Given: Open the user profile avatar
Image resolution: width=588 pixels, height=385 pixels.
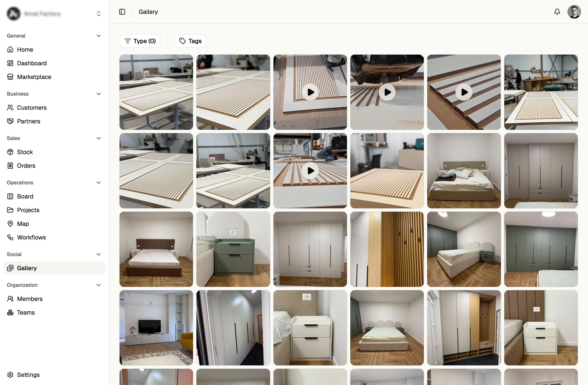Looking at the screenshot, I should point(574,12).
